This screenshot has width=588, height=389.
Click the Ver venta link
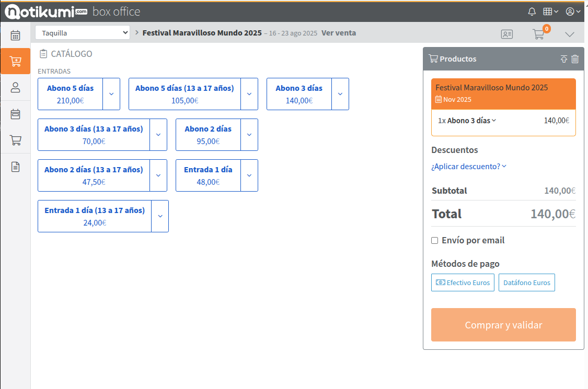coord(339,33)
